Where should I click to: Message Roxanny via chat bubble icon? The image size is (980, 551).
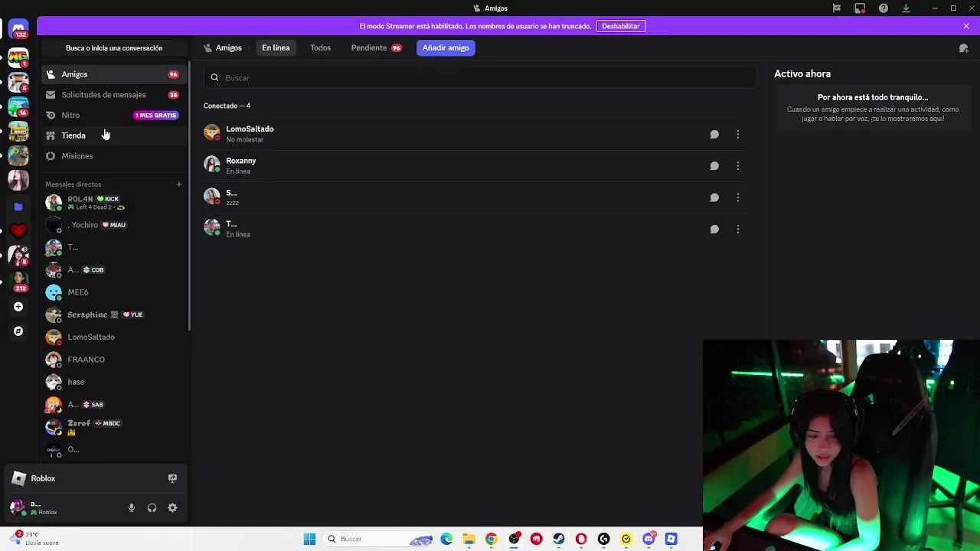point(714,166)
